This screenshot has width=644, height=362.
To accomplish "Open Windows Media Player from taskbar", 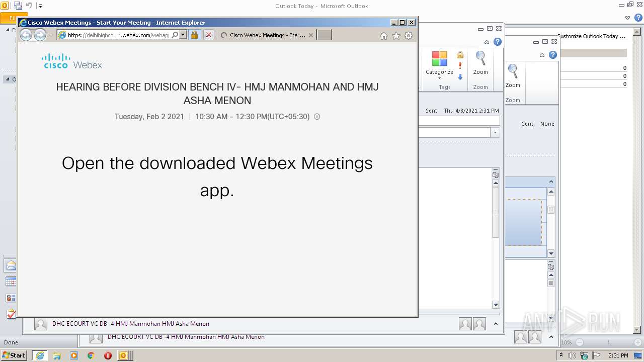I will [74, 355].
